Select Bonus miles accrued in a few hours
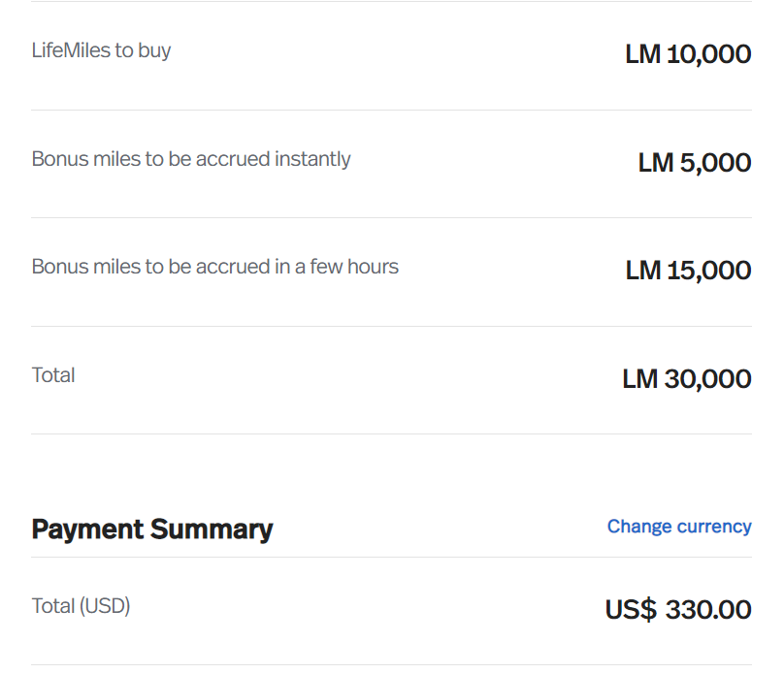 [215, 267]
